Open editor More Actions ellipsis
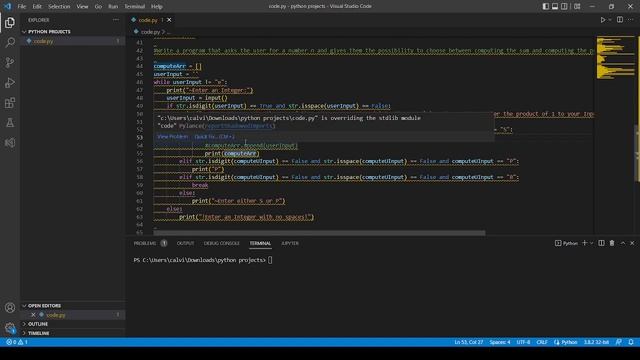The width and height of the screenshot is (640, 360). point(631,20)
